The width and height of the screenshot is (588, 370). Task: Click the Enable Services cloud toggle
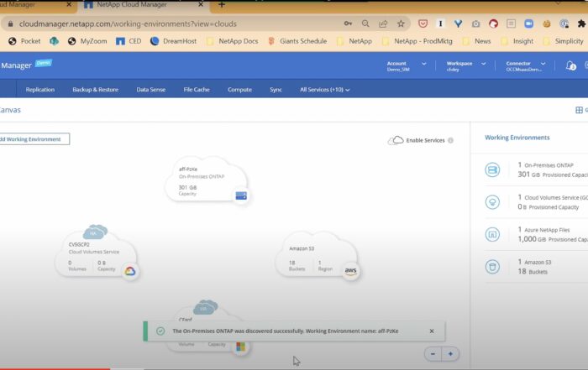point(396,141)
